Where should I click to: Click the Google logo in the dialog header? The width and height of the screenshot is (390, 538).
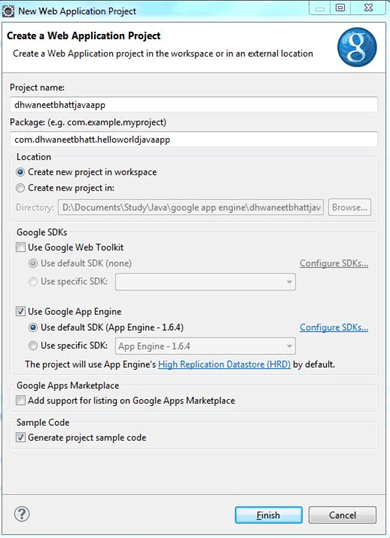point(357,47)
